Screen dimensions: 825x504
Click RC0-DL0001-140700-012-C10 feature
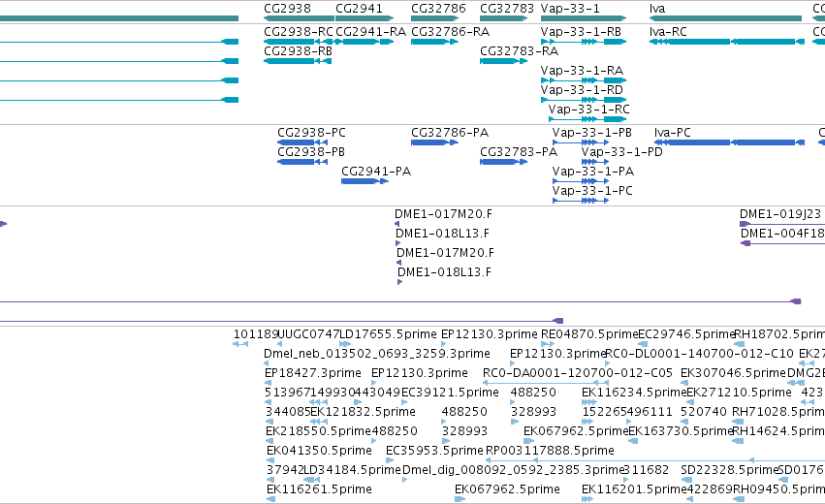point(699,354)
